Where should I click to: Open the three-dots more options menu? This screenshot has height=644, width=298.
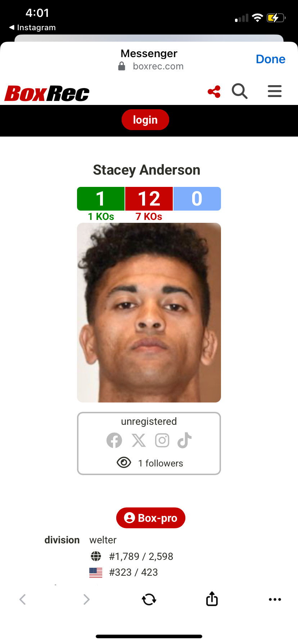pyautogui.click(x=275, y=599)
